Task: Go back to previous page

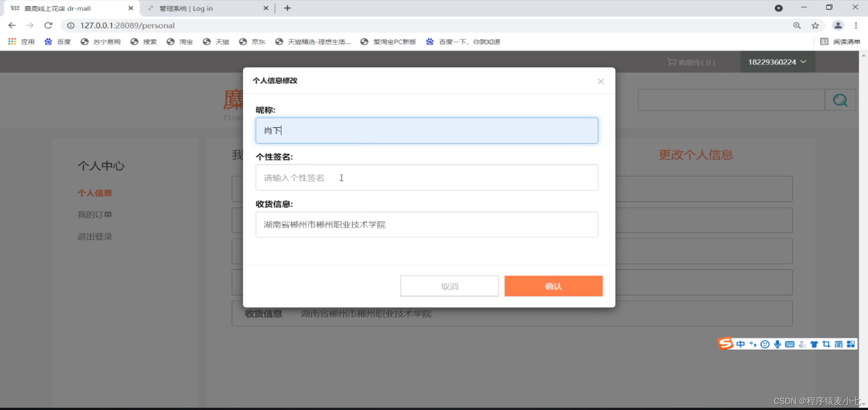Action: pyautogui.click(x=12, y=25)
